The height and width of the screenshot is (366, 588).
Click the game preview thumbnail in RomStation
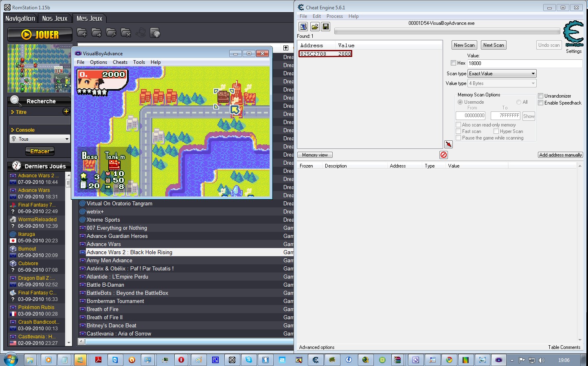coord(40,68)
